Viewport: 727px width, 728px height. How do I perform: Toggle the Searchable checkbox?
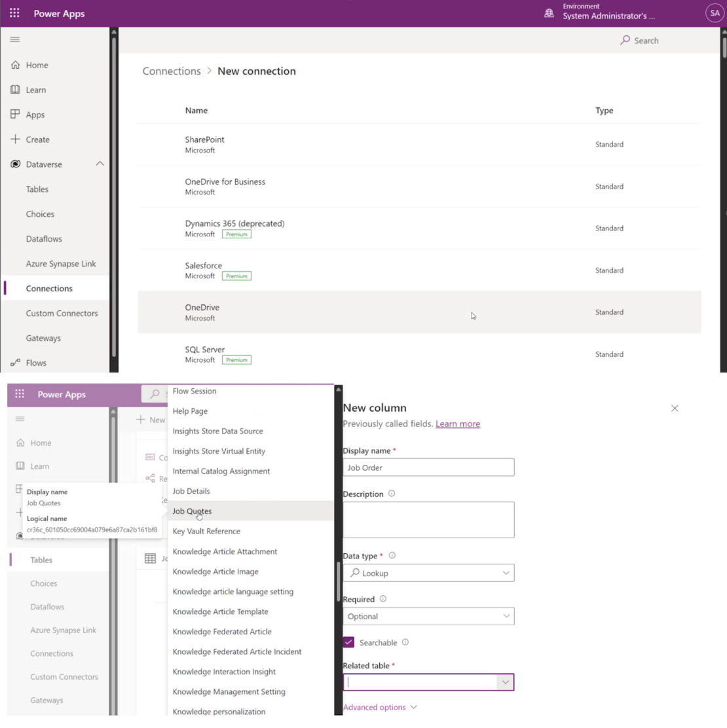(x=349, y=642)
